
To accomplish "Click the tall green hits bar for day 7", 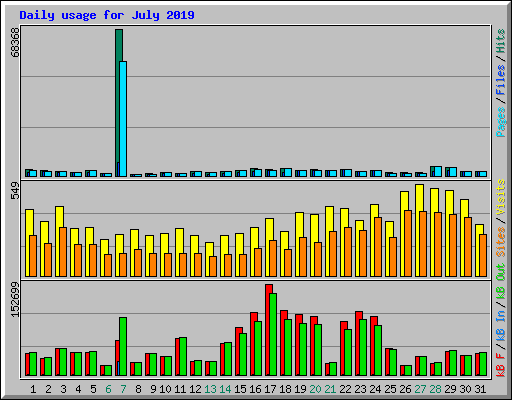I will (x=118, y=103).
